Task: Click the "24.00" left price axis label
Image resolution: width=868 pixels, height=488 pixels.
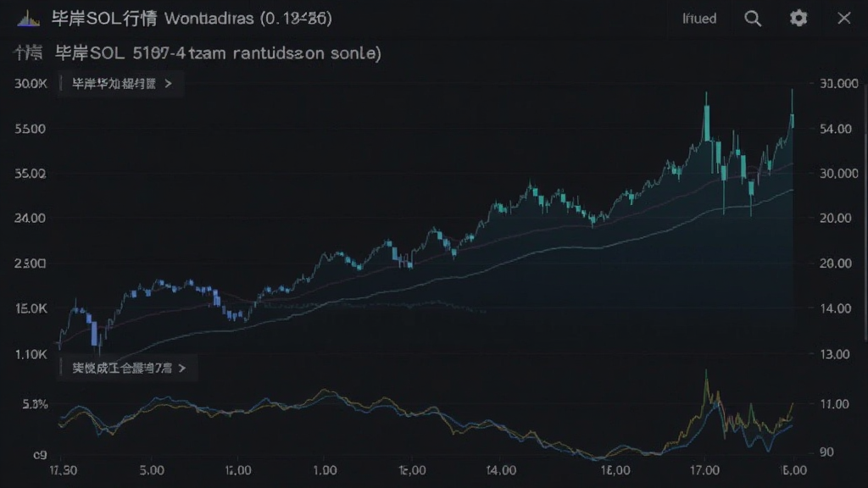Action: (x=30, y=219)
